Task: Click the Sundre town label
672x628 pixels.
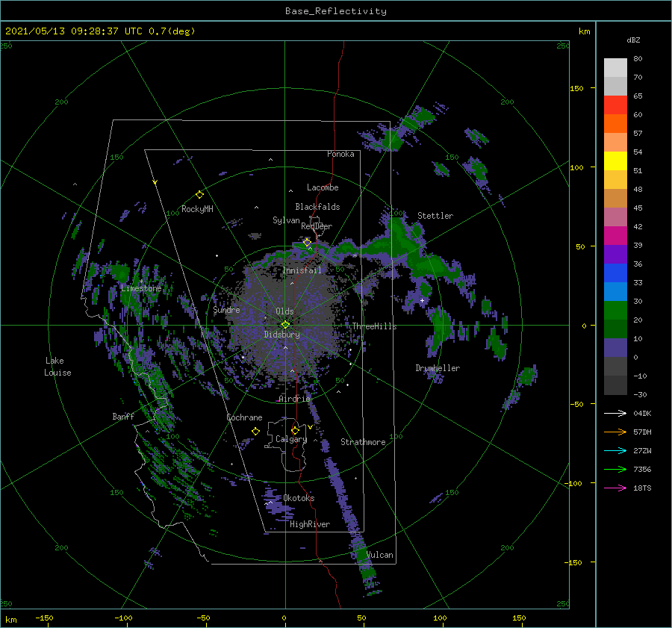Action: (226, 309)
